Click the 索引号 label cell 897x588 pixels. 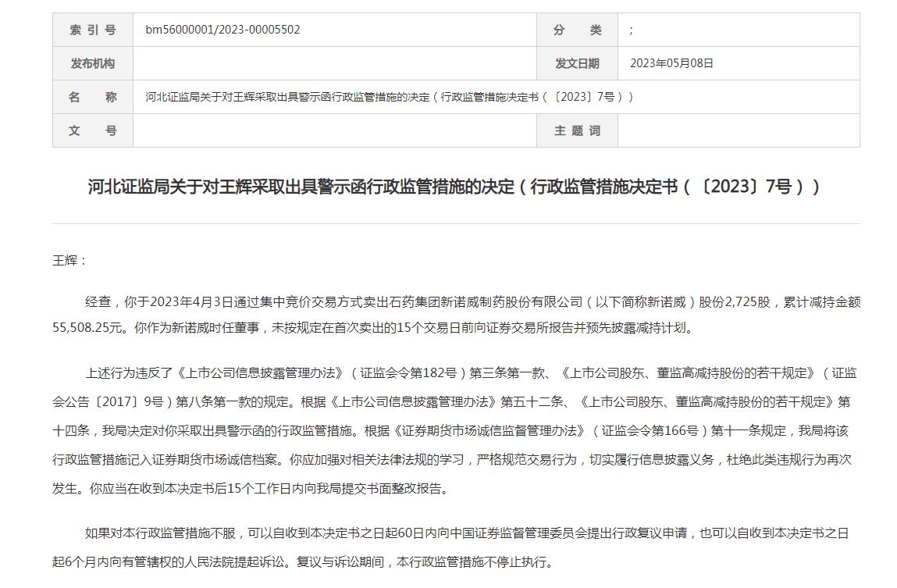93,30
